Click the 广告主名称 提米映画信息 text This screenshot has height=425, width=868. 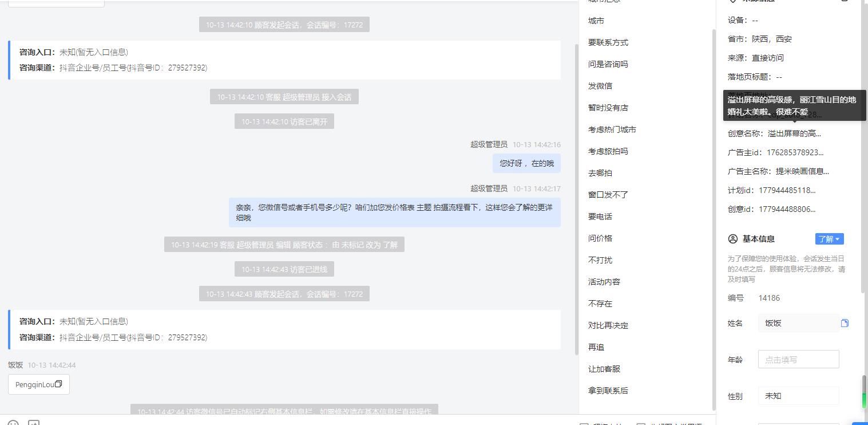(x=802, y=171)
